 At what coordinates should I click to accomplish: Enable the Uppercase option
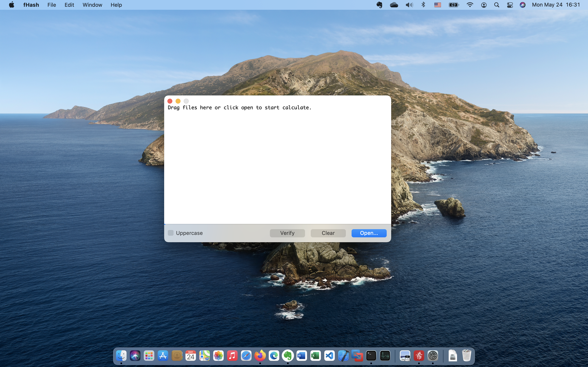tap(170, 233)
